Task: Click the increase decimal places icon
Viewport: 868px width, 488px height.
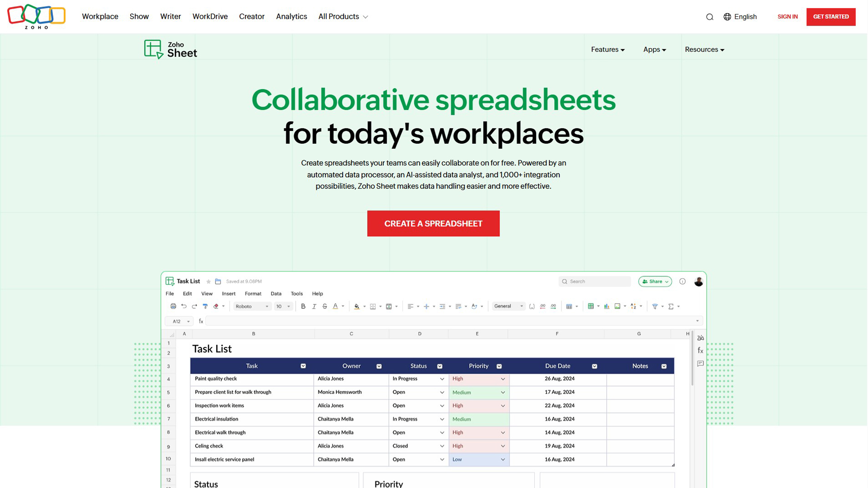Action: tap(553, 306)
